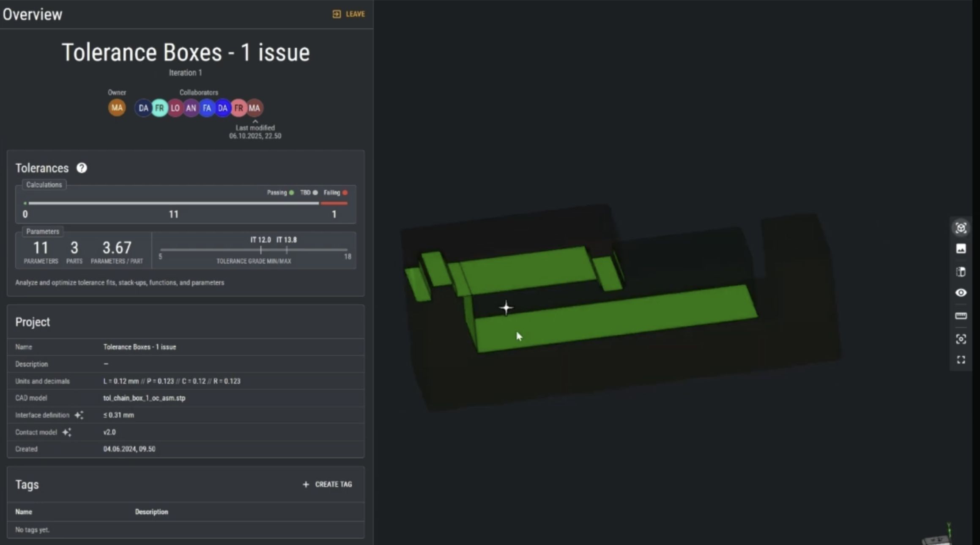Open the image capture tool in the viewer
The height and width of the screenshot is (545, 980).
click(x=961, y=249)
